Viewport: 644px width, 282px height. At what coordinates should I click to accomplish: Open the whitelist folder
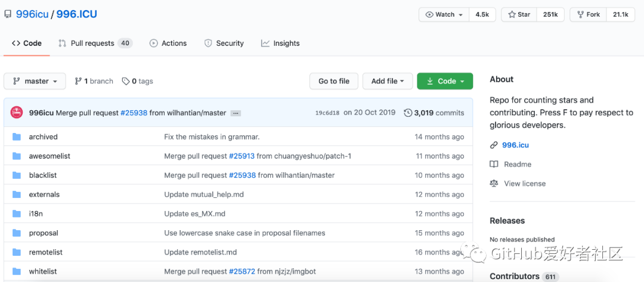click(x=43, y=271)
